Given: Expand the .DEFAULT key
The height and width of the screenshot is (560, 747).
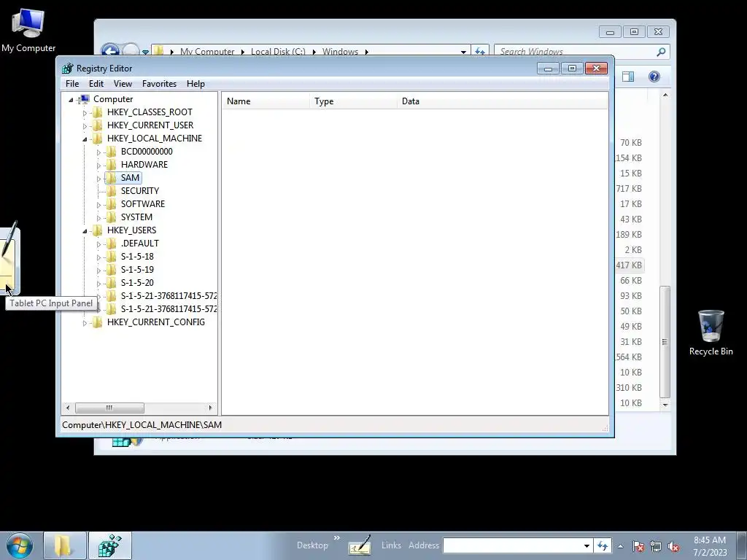Looking at the screenshot, I should pos(98,244).
